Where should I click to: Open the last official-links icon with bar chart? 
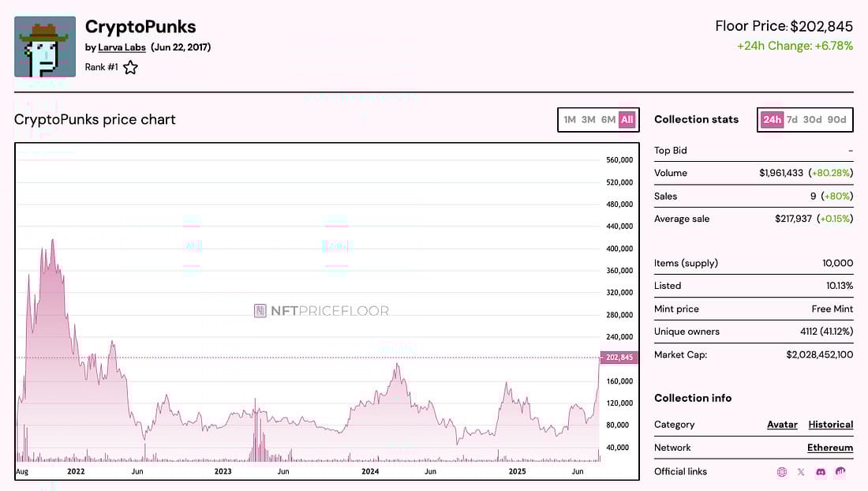[x=840, y=471]
